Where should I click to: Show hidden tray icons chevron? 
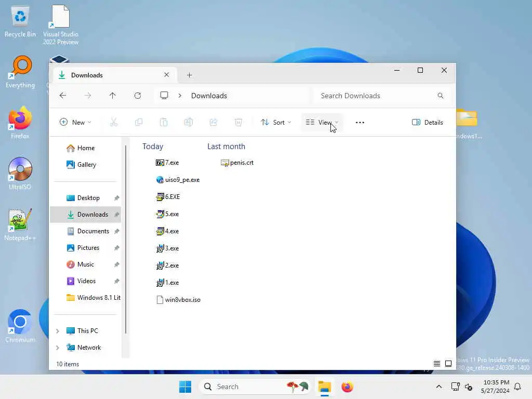pyautogui.click(x=438, y=387)
